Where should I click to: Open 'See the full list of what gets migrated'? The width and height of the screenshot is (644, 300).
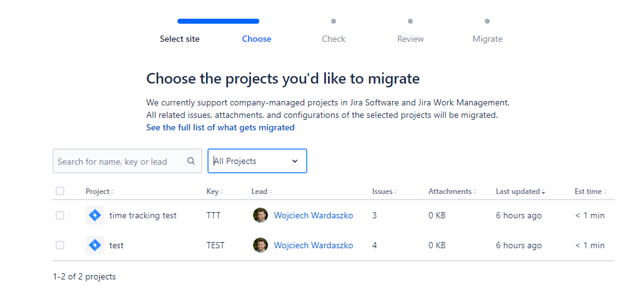pyautogui.click(x=220, y=127)
